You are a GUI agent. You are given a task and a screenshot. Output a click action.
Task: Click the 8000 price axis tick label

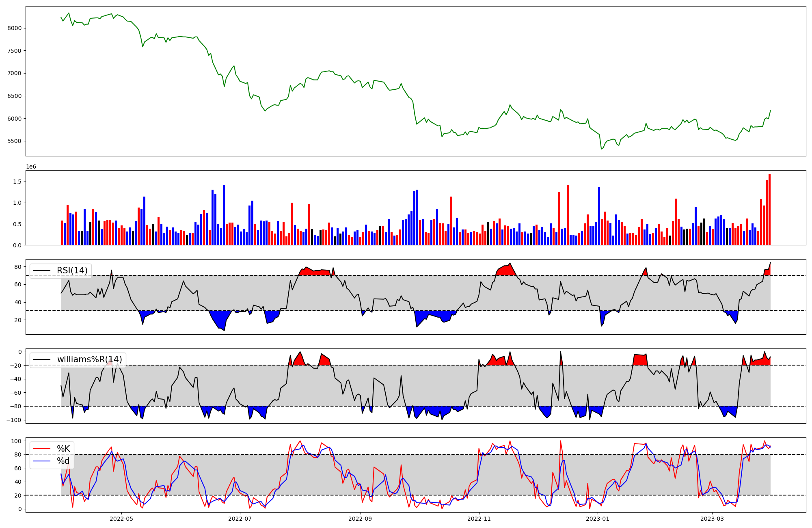click(x=14, y=28)
